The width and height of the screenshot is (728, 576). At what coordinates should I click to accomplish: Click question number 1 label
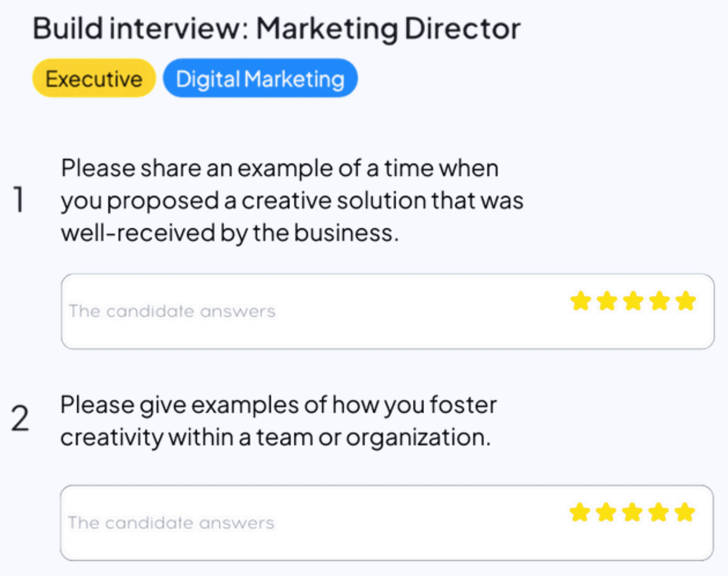tap(19, 200)
